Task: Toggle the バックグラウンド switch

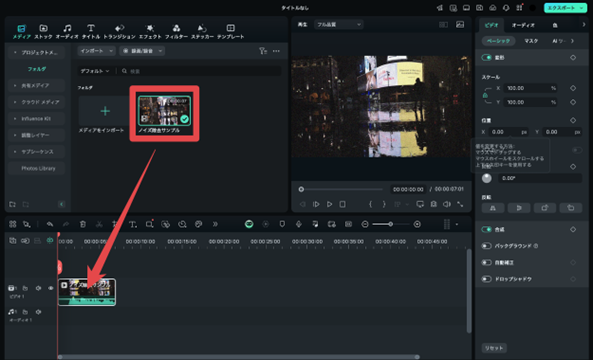Action: pyautogui.click(x=486, y=246)
